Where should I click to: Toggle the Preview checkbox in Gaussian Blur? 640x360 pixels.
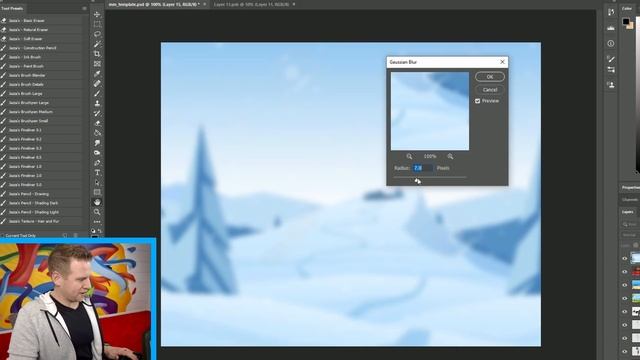pyautogui.click(x=478, y=101)
